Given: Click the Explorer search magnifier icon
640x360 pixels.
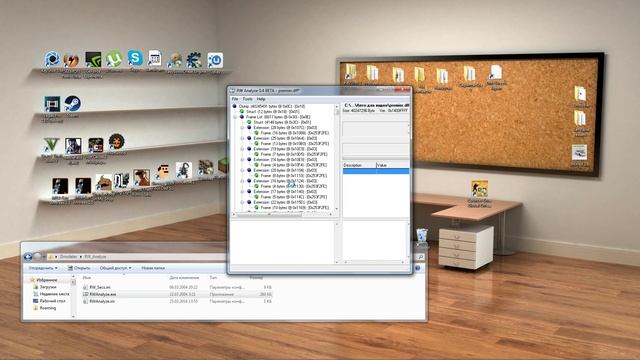Looking at the screenshot, I should tap(420, 257).
